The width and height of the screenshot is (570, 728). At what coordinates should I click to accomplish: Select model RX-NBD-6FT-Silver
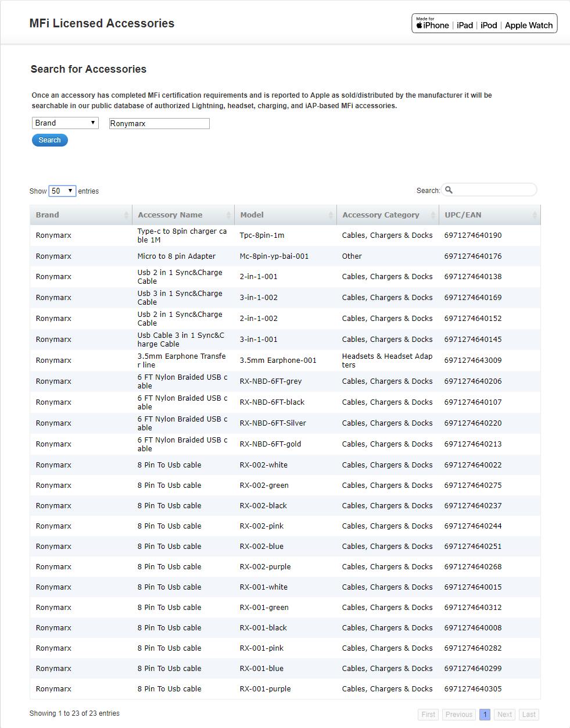click(273, 423)
